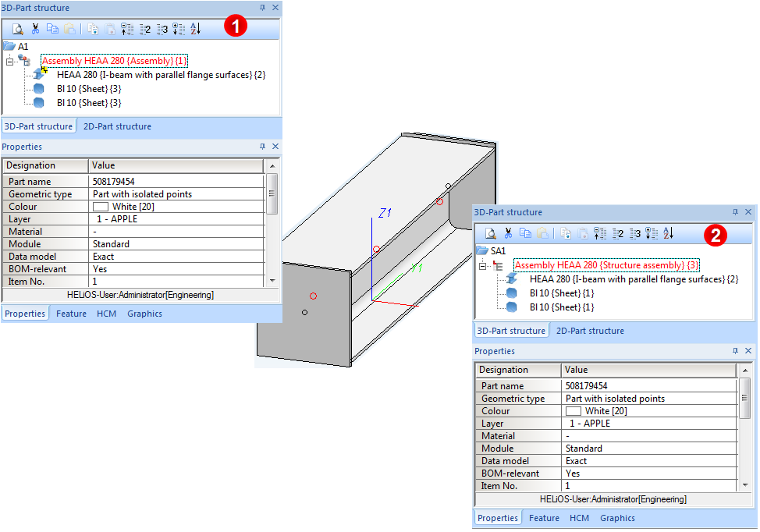Click the assembly icon under A1
760x532 pixels.
tap(24, 60)
